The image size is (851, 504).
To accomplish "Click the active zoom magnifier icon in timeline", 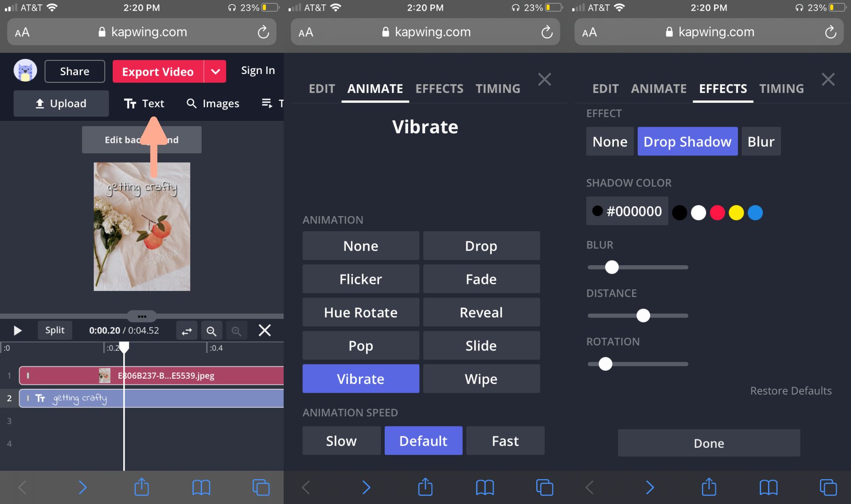I will [x=211, y=331].
